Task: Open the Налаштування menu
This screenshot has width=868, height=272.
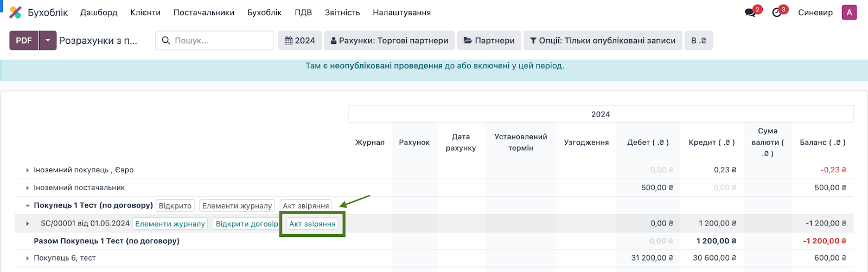Action: tap(402, 12)
